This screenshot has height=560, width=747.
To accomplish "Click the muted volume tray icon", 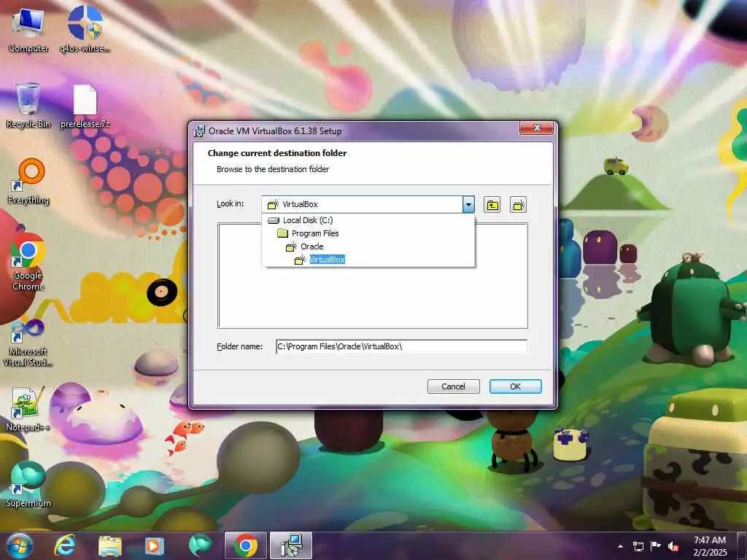I will click(673, 546).
